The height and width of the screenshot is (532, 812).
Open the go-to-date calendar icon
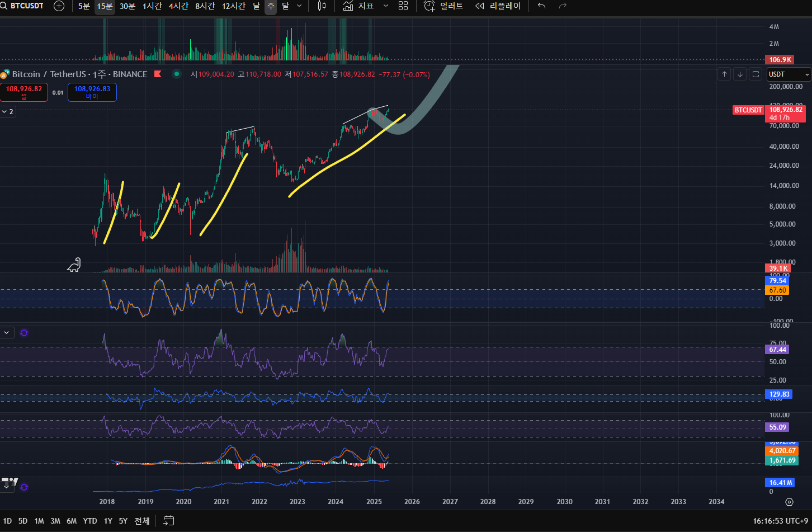[x=168, y=521]
